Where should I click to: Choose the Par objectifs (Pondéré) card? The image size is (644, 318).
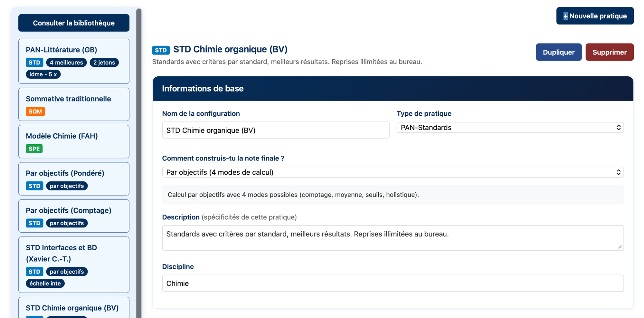coord(74,179)
